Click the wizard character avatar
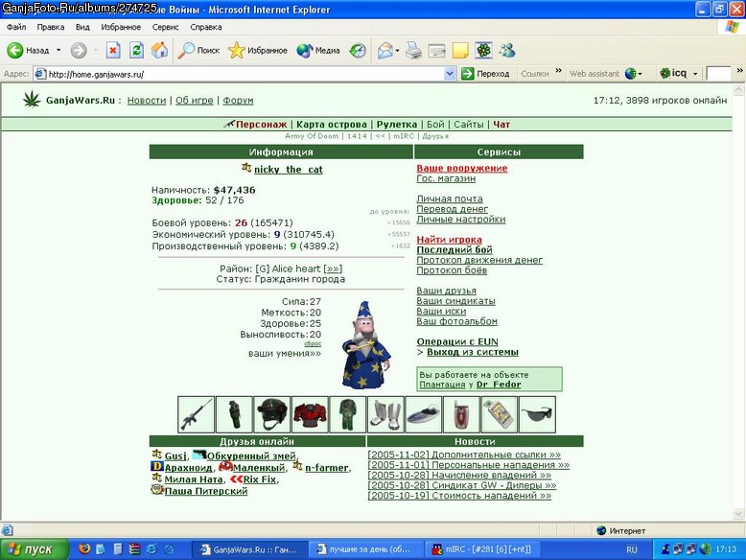The height and width of the screenshot is (560, 746). (x=365, y=345)
